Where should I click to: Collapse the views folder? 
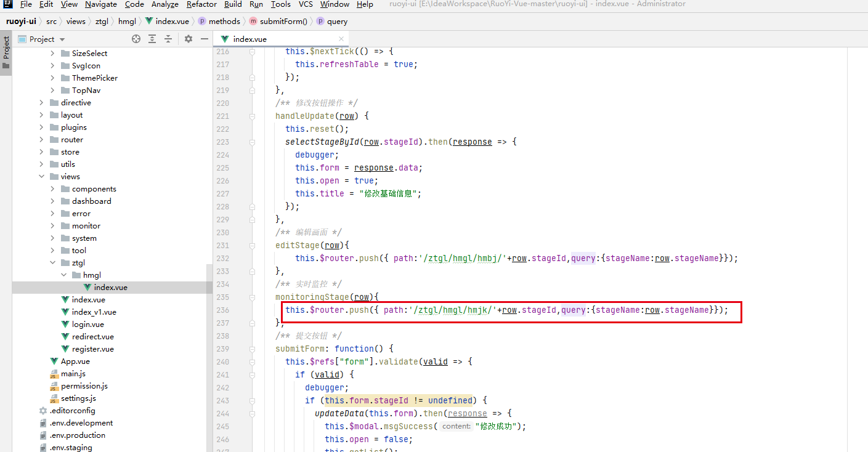[x=41, y=177]
